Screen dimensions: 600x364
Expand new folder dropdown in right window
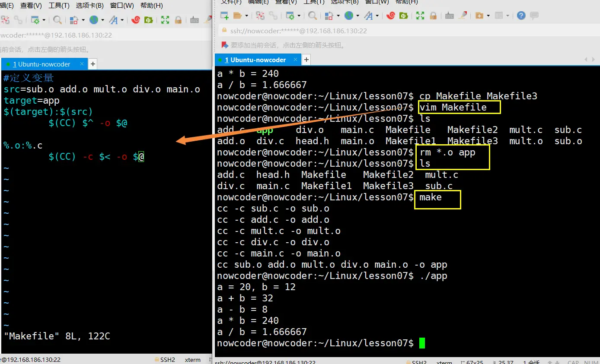[488, 16]
